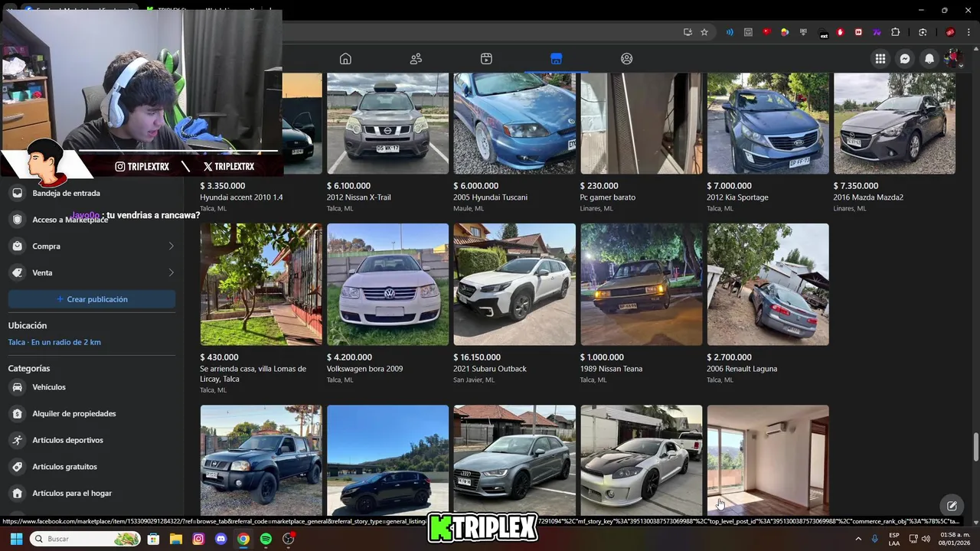980x551 pixels.
Task: Open the Groups tab in Facebook header
Action: point(627,59)
